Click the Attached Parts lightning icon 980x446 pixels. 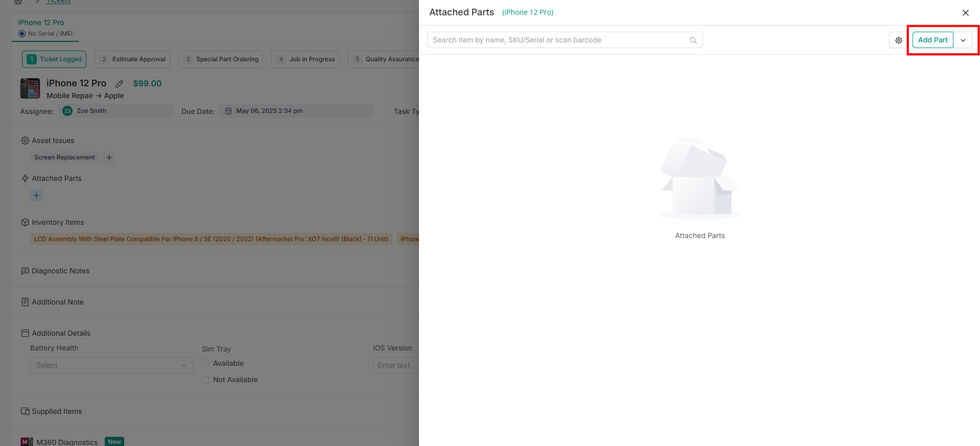click(25, 178)
